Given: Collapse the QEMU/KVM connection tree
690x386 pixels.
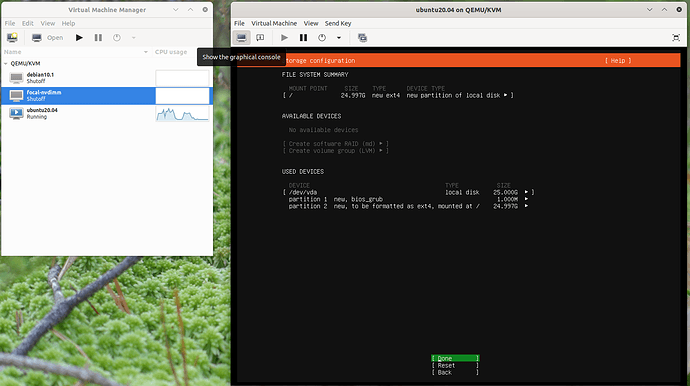Looking at the screenshot, I should pyautogui.click(x=6, y=63).
